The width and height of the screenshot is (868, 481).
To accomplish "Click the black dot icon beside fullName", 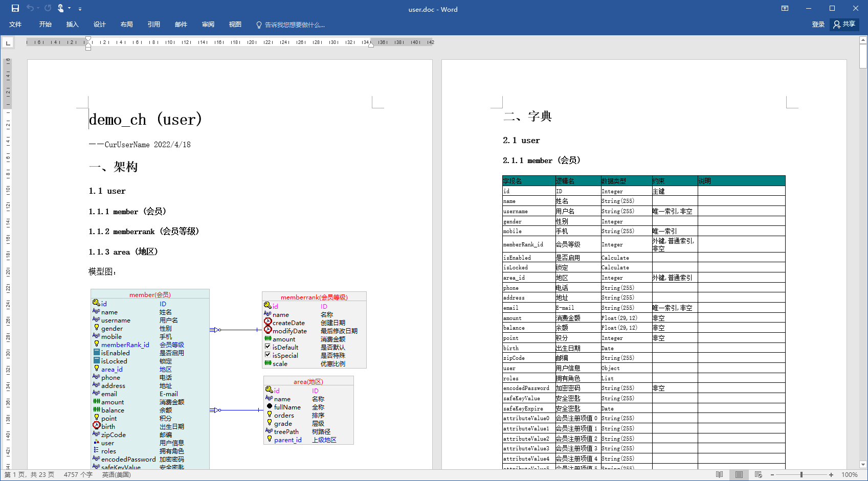I will coord(270,406).
